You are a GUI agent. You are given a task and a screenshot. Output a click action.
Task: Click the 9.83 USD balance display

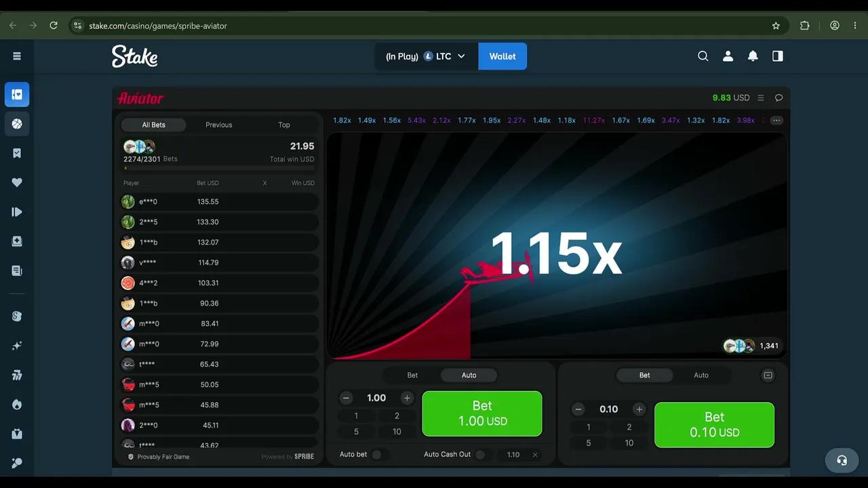[731, 98]
